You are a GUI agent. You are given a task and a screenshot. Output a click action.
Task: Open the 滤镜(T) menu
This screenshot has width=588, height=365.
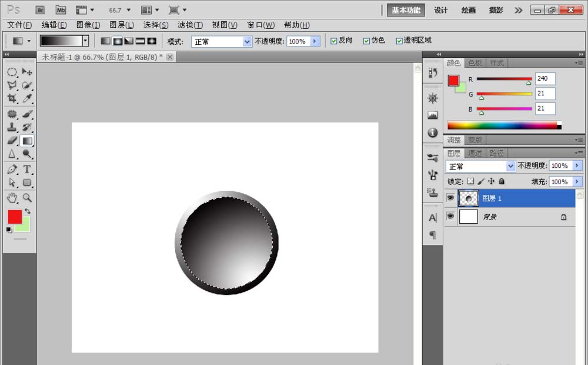click(x=190, y=25)
